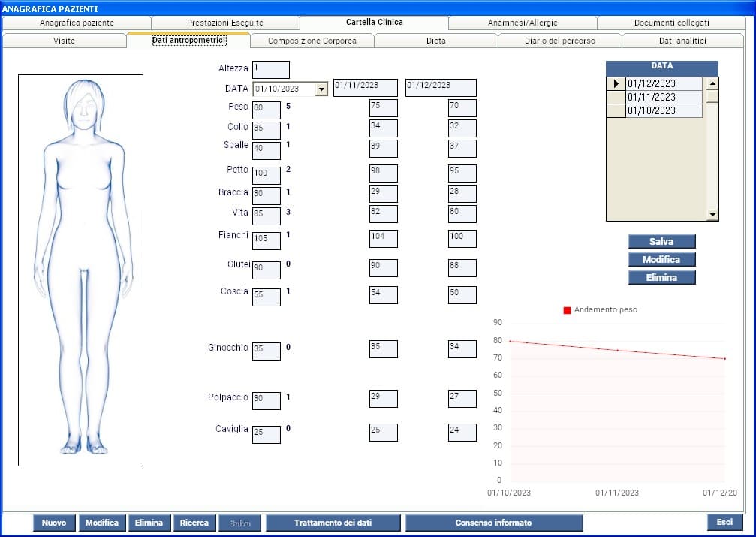Click the row selector arrow beside 01/12/2023
The width and height of the screenshot is (756, 537).
coord(616,83)
